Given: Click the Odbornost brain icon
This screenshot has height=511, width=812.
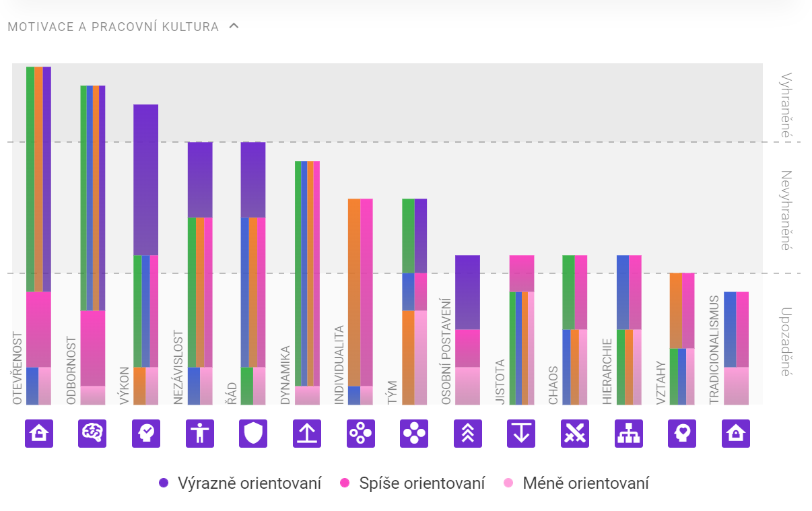Looking at the screenshot, I should coord(92,434).
